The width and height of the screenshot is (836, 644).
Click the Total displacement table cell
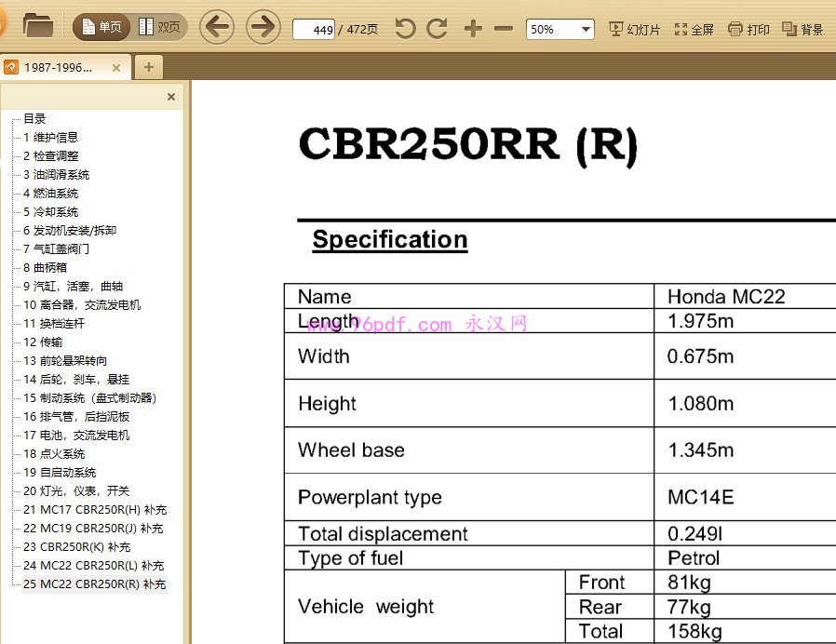coord(469,533)
